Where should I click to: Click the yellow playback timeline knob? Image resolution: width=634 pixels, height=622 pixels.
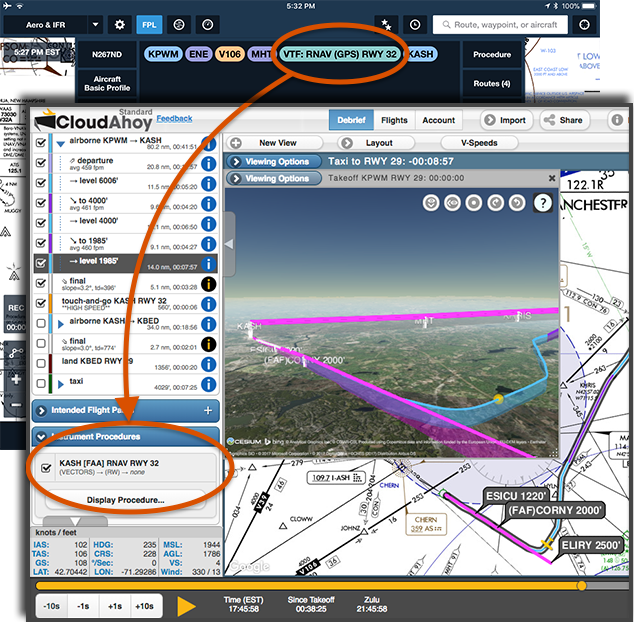581,585
